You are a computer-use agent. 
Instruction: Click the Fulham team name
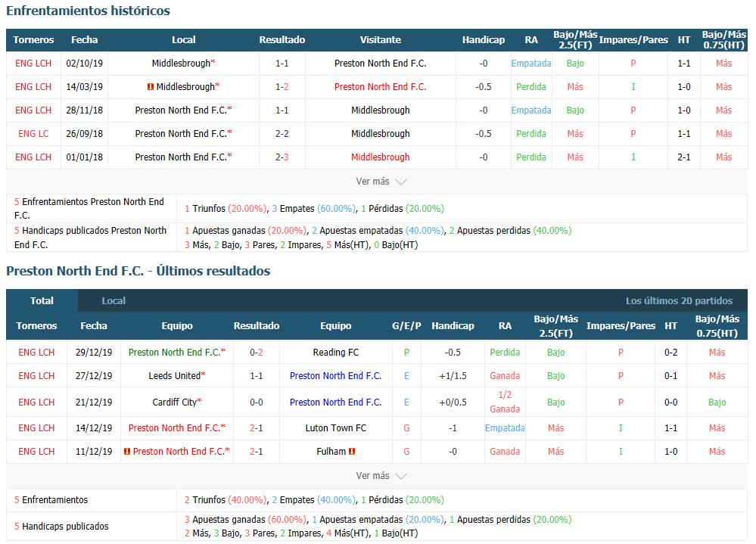tap(331, 452)
